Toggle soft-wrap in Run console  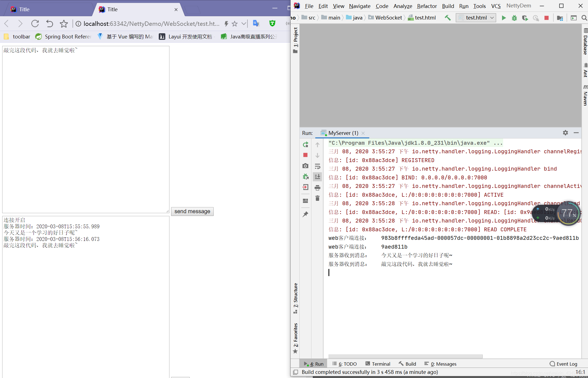tap(317, 166)
